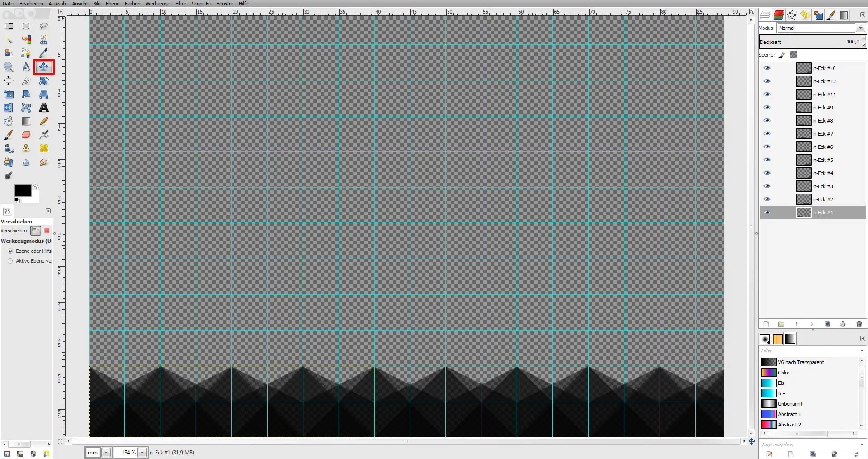Open the Filter menu
The width and height of the screenshot is (868, 459).
pyautogui.click(x=181, y=4)
